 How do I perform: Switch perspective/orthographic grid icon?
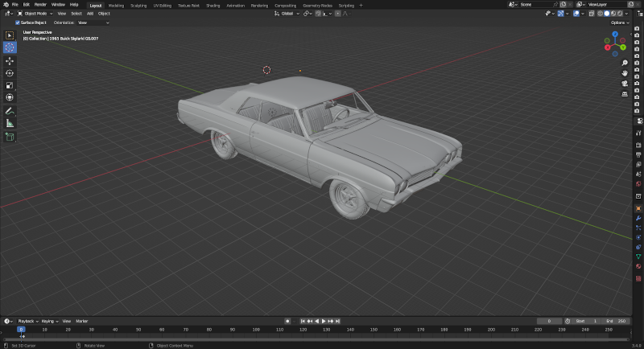625,94
